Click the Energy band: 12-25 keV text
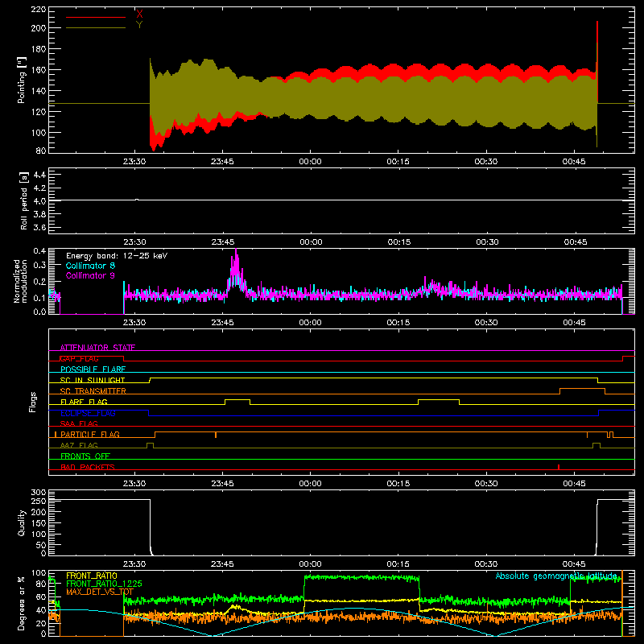Image resolution: width=644 pixels, height=644 pixels. coord(117,256)
